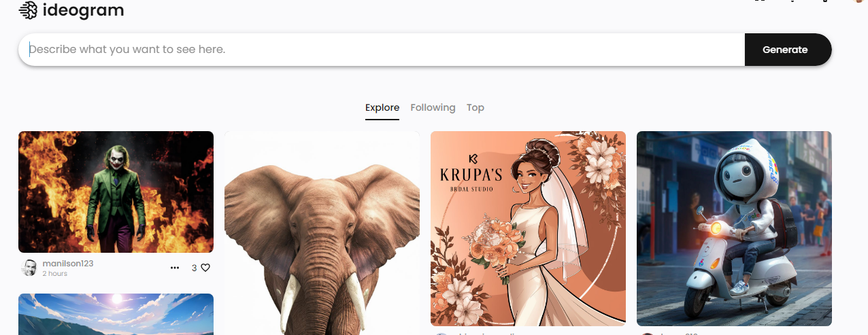
Task: Open the robot on scooter image
Action: 734,228
